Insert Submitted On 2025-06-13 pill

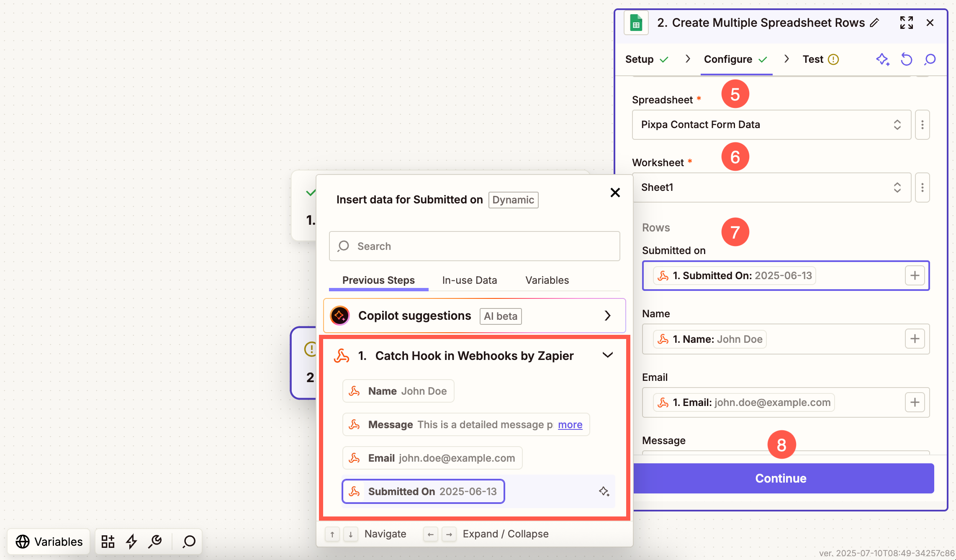423,491
